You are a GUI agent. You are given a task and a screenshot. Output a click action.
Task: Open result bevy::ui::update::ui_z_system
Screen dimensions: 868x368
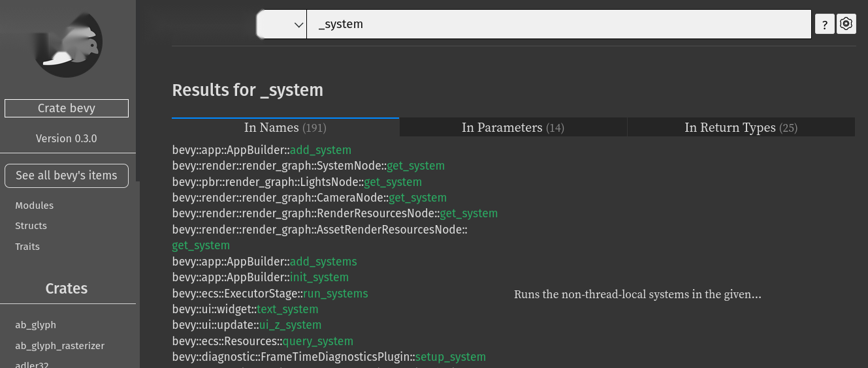click(x=247, y=325)
